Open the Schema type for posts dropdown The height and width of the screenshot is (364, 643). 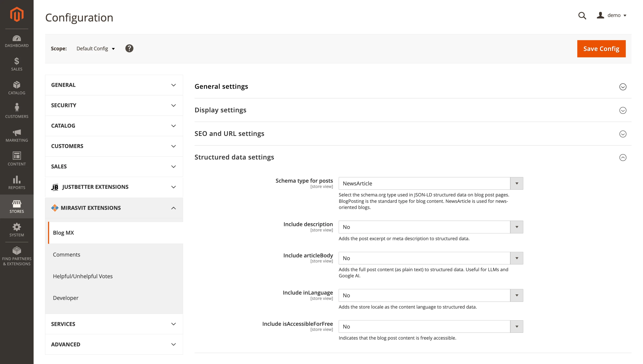click(516, 183)
